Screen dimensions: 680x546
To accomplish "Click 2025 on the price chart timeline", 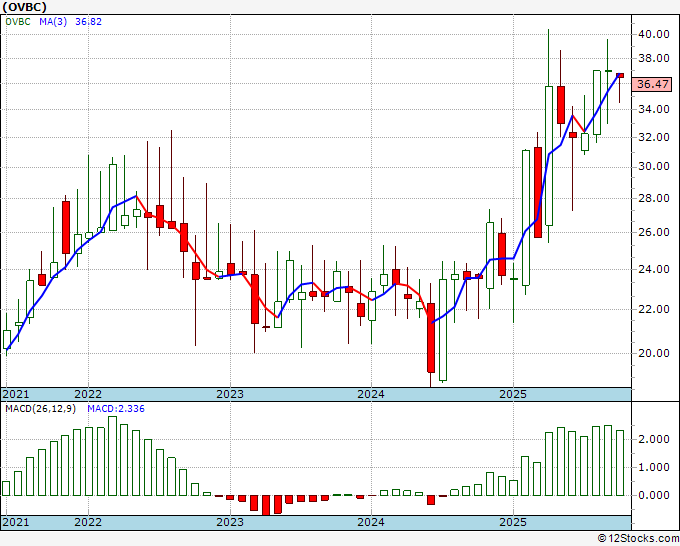I will pyautogui.click(x=513, y=394).
